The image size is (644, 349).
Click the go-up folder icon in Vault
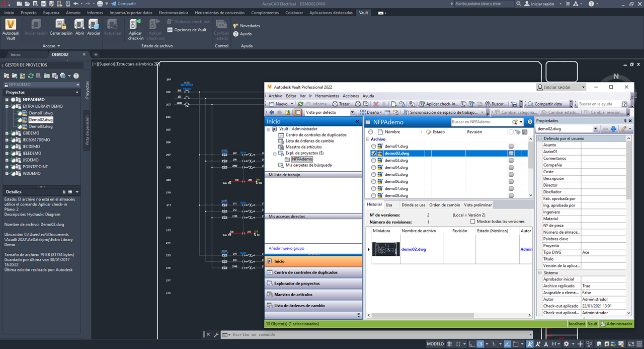[x=288, y=112]
